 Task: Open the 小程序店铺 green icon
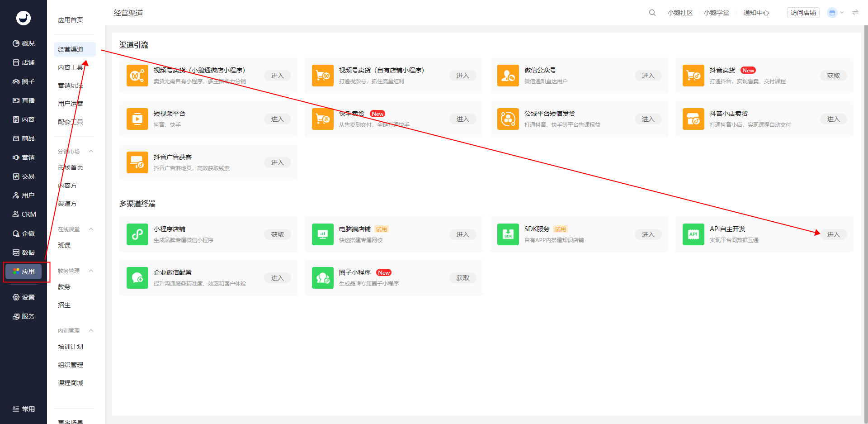pyautogui.click(x=137, y=234)
